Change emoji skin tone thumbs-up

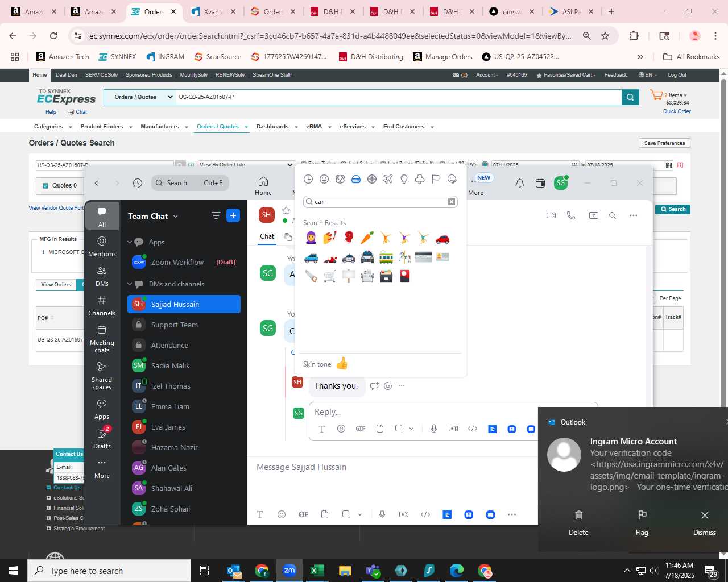click(x=342, y=364)
